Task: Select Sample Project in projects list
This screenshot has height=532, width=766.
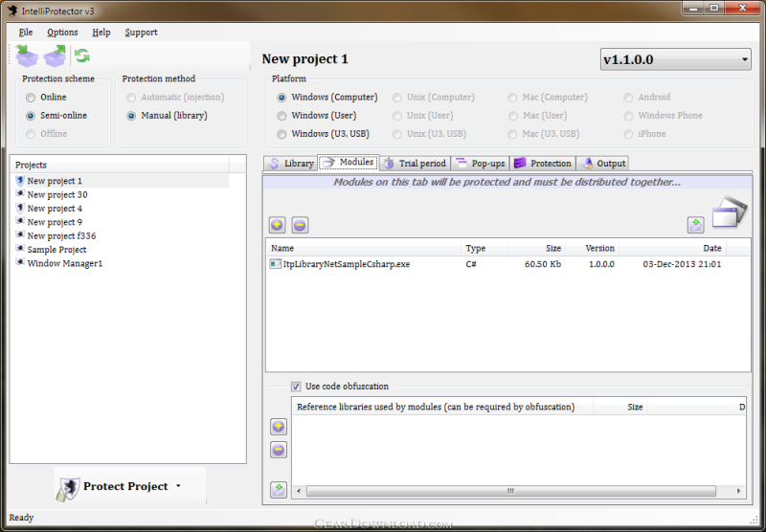Action: click(x=121, y=250)
